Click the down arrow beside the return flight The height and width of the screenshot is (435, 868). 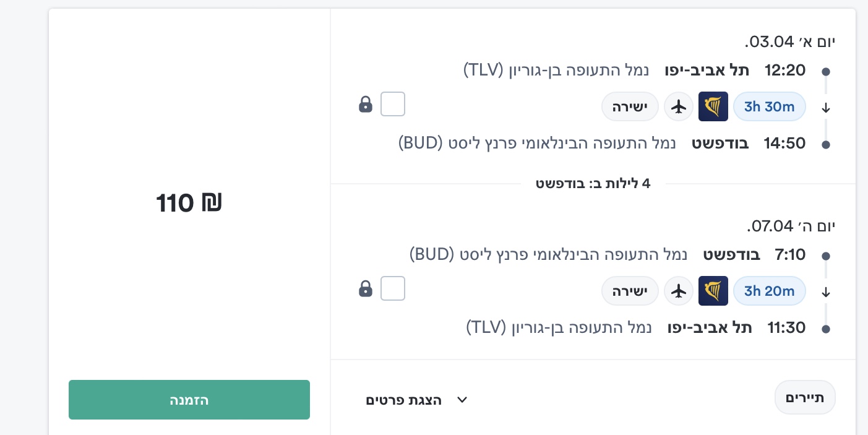coord(825,292)
